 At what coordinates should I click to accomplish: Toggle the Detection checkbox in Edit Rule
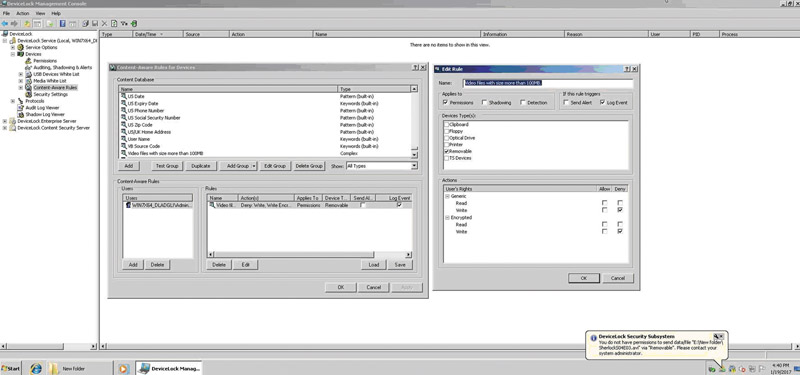pos(523,103)
